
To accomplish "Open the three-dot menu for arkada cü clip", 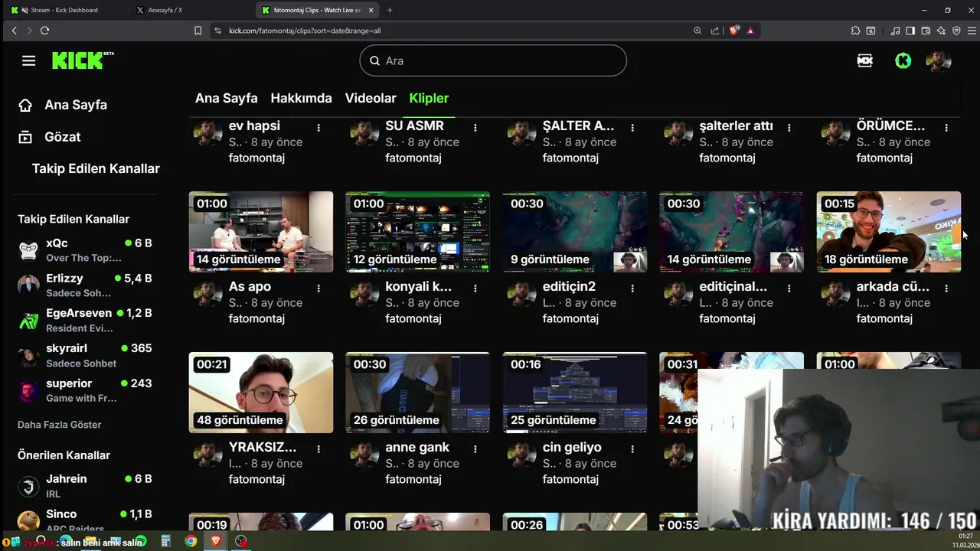I will 946,289.
